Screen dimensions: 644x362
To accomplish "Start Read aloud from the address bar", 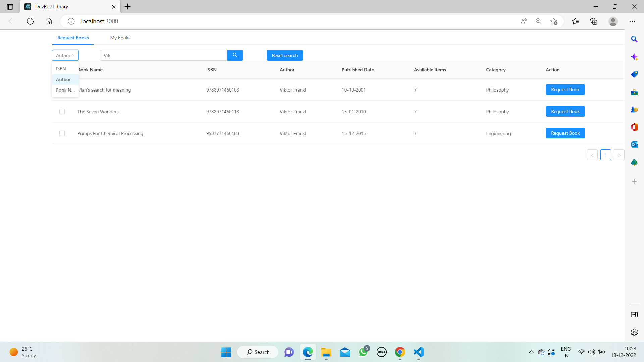I will (x=524, y=21).
